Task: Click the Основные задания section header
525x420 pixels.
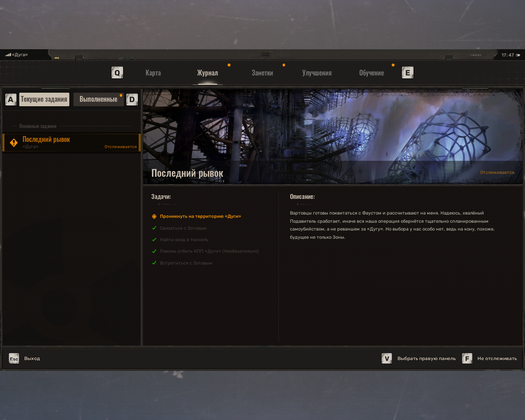Action: (38, 126)
